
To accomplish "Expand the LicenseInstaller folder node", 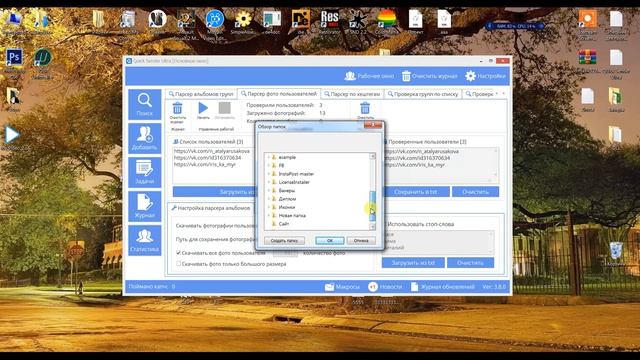I will coord(269,182).
